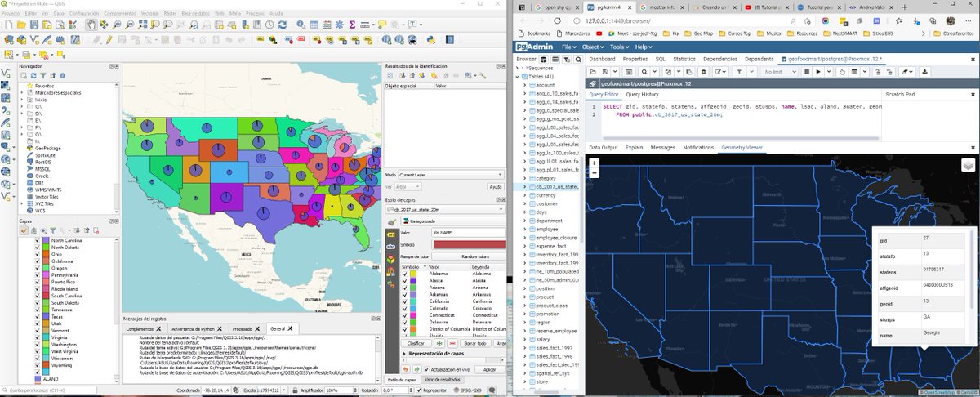Click the Random colors ramp button
This screenshot has height=397, width=980.
pyautogui.click(x=468, y=256)
